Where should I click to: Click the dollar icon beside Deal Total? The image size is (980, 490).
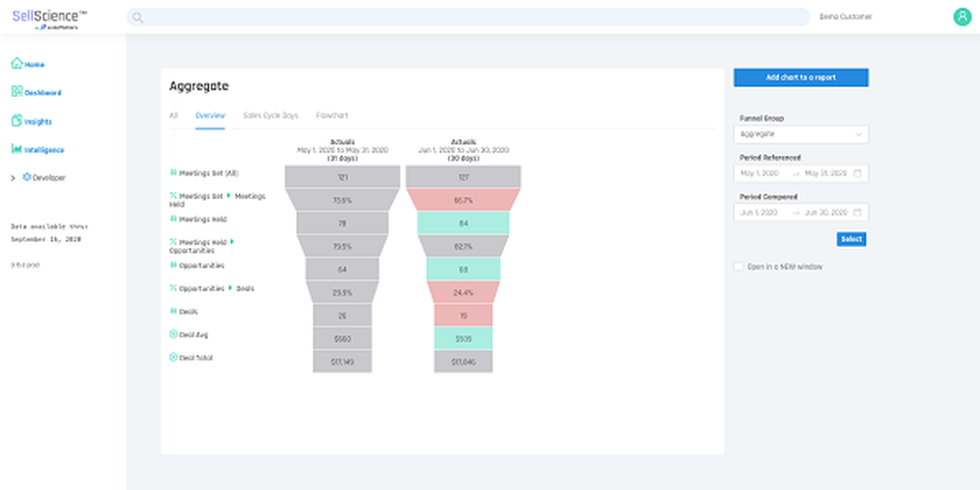(173, 358)
